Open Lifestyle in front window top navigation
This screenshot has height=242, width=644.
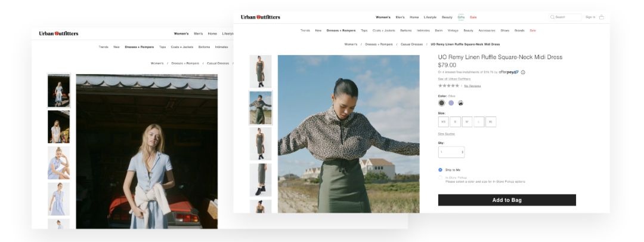coord(430,17)
